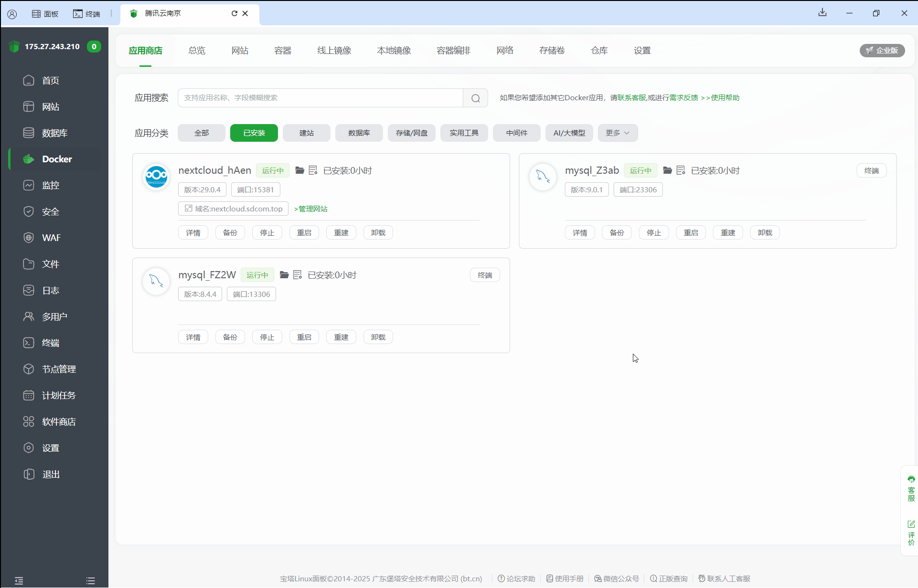Refresh the 腾讯云南京 tab
Screen dimensions: 918x588
pyautogui.click(x=234, y=13)
